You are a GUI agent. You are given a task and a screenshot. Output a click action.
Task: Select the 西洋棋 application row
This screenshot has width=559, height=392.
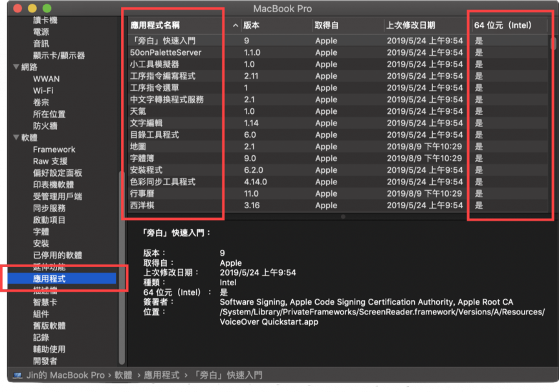[x=142, y=205]
